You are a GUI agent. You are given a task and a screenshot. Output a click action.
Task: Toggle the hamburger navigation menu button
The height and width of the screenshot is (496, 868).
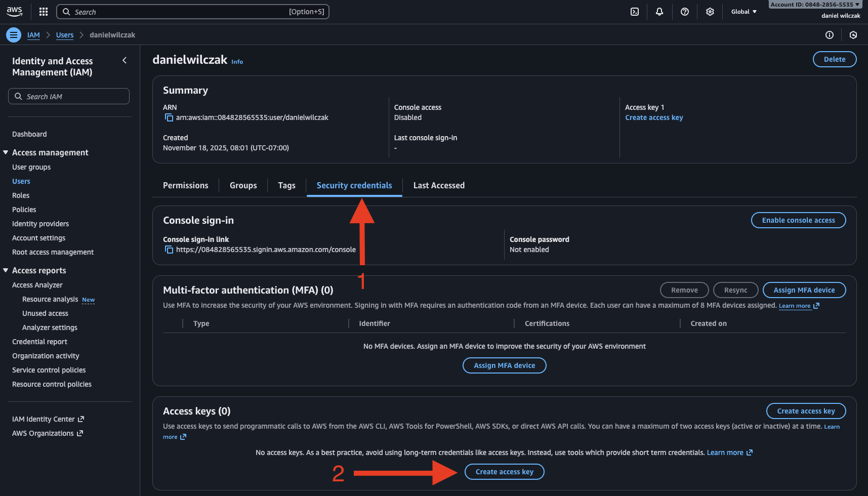[x=14, y=35]
